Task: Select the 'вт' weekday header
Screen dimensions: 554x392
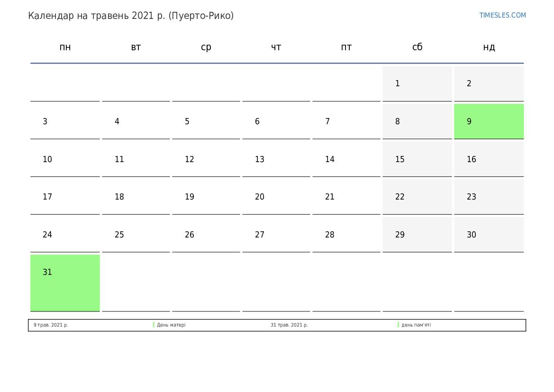Action: click(136, 47)
